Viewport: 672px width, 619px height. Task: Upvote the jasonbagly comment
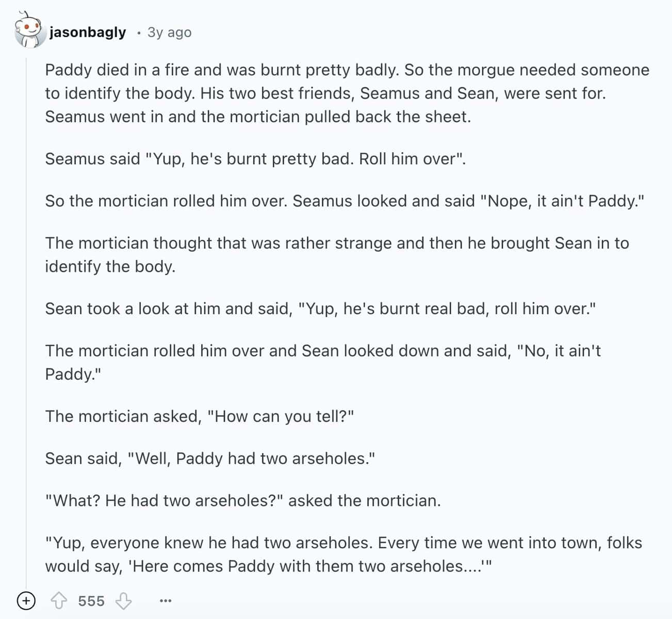(59, 601)
